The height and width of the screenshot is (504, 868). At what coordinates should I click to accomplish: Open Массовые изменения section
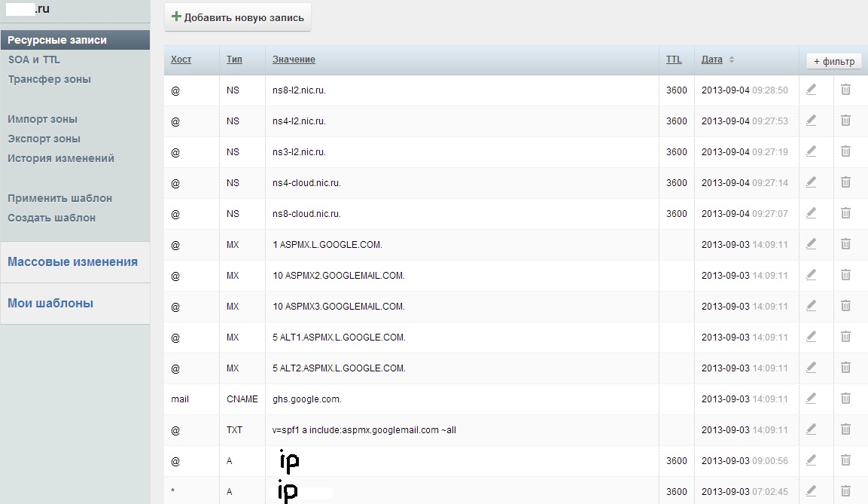click(72, 262)
